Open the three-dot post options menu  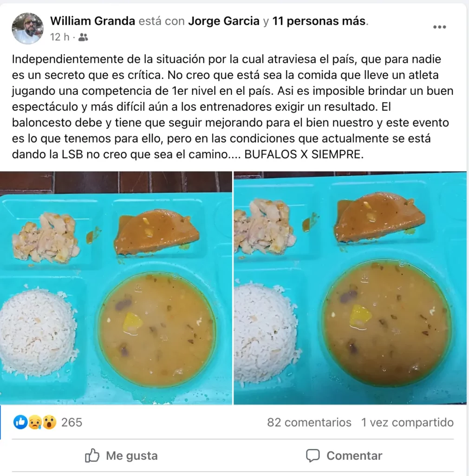pyautogui.click(x=439, y=27)
